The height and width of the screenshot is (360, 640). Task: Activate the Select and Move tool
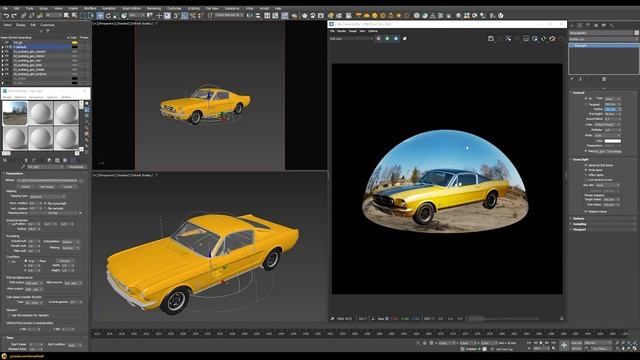(100, 16)
